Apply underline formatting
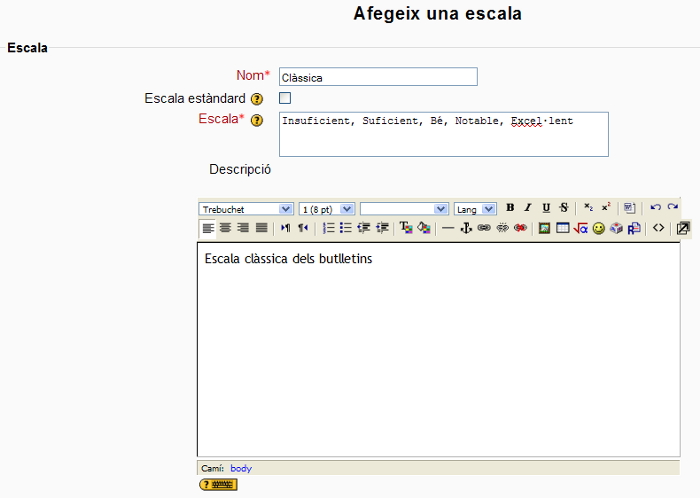The image size is (700, 498). click(546, 208)
